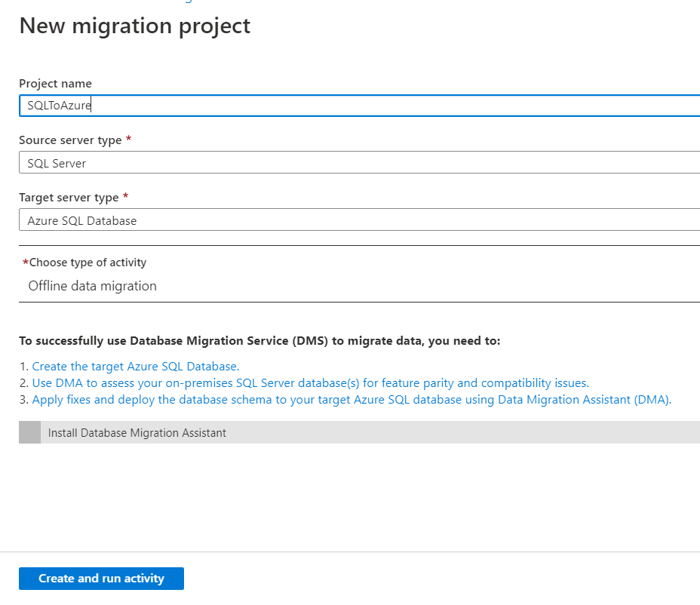Click the Source server type label
Image resolution: width=700 pixels, height=605 pixels.
[x=68, y=140]
